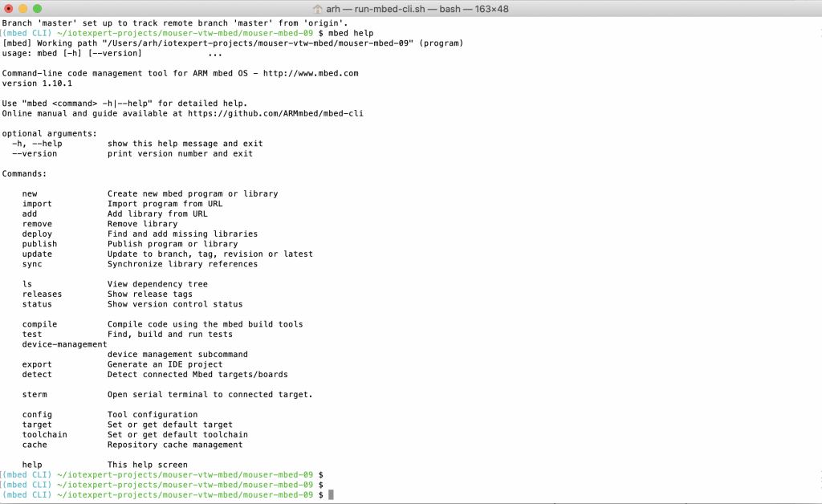This screenshot has width=822, height=504.
Task: Click the 'new' command name
Action: pyautogui.click(x=30, y=194)
